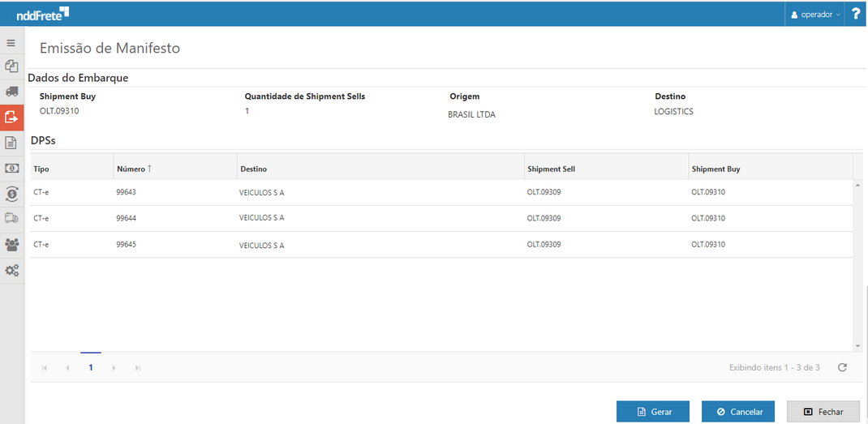The height and width of the screenshot is (424, 868).
Task: Click the outlined delivery truck sidebar icon
Action: [11, 218]
